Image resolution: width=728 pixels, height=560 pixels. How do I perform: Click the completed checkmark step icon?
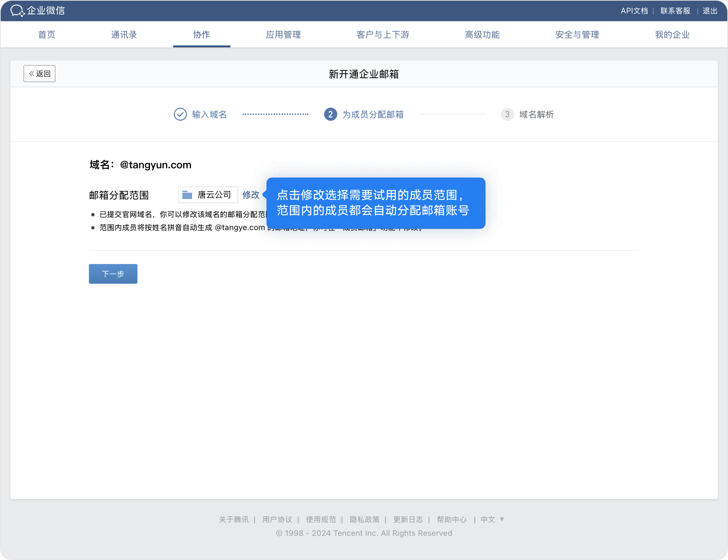pyautogui.click(x=180, y=114)
